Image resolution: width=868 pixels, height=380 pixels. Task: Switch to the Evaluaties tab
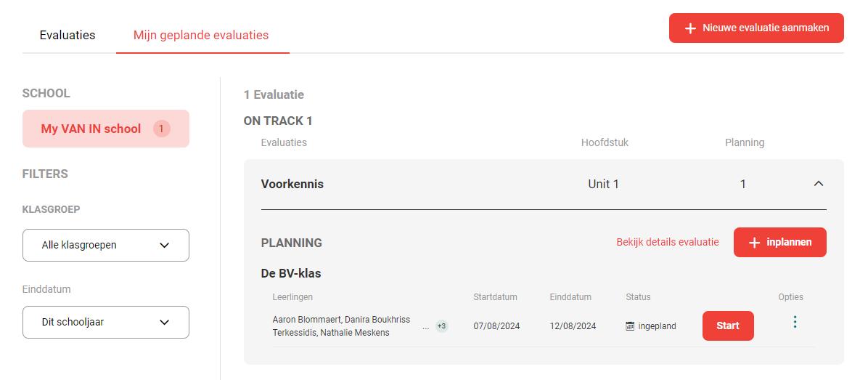pyautogui.click(x=67, y=36)
